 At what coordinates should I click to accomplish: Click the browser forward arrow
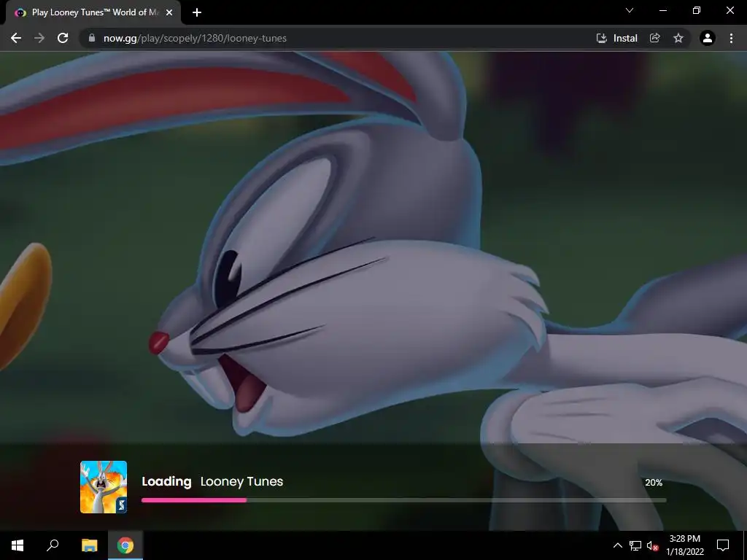pyautogui.click(x=39, y=38)
